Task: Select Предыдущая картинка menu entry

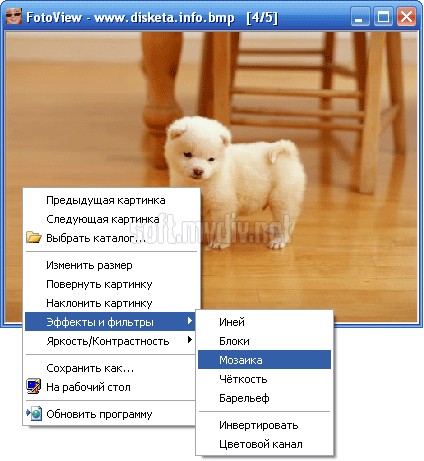Action: (110, 200)
